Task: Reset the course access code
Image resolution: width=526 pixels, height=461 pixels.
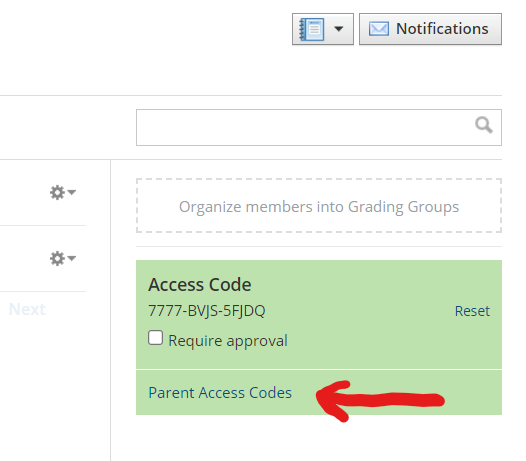Action: click(472, 311)
